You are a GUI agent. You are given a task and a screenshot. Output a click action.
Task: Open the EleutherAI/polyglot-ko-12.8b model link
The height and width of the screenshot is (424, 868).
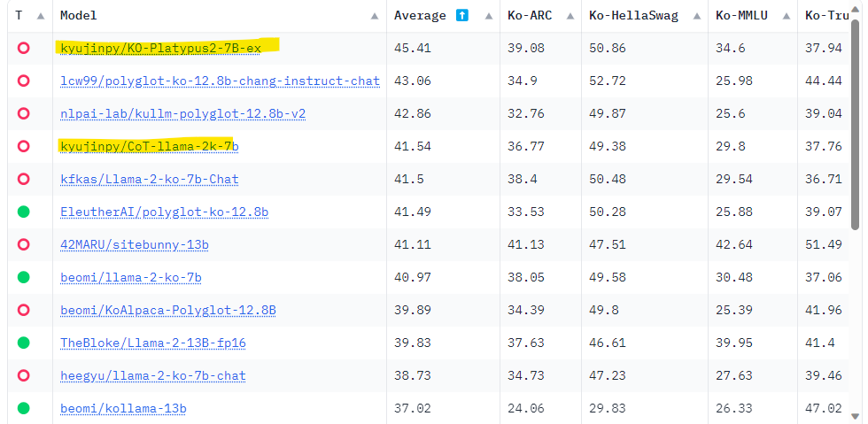point(165,212)
